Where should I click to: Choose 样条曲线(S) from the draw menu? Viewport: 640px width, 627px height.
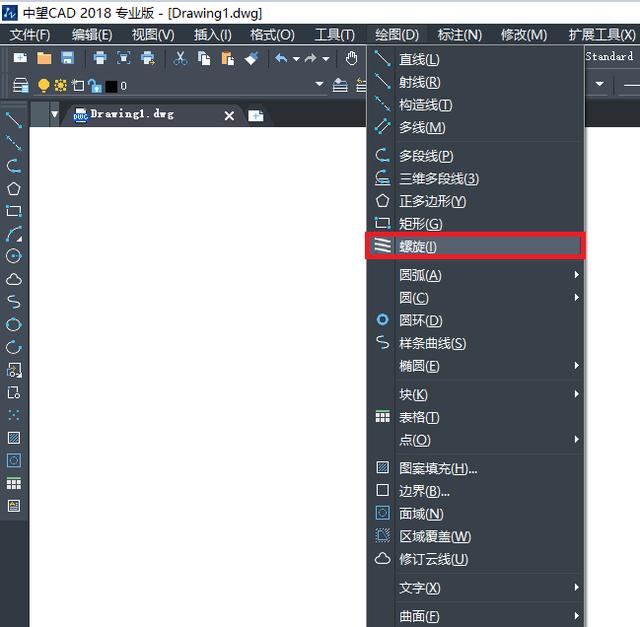coord(476,343)
